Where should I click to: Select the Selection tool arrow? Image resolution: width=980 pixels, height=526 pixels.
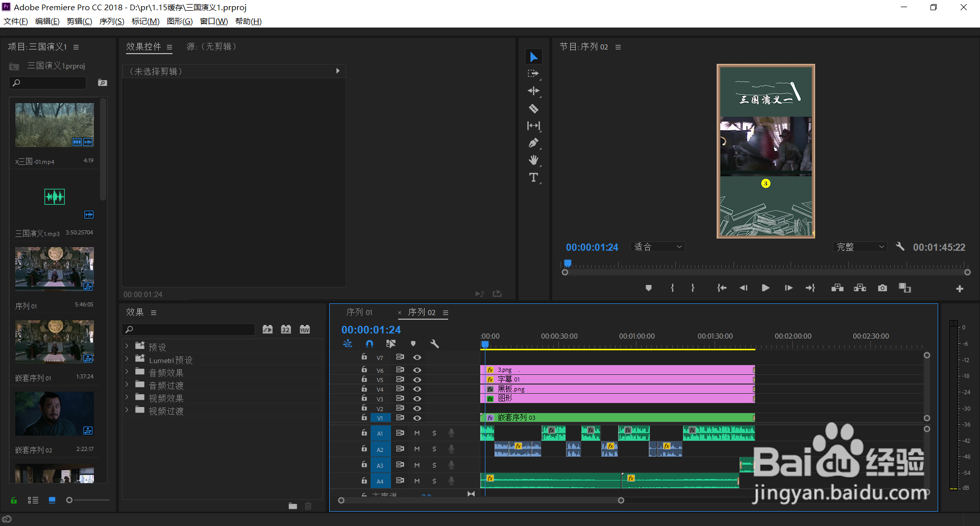click(x=533, y=57)
